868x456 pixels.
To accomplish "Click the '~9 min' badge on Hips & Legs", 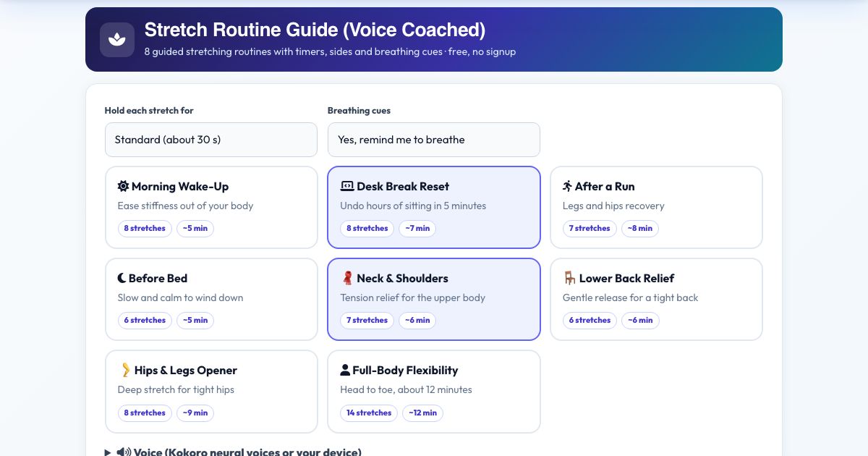I will tap(195, 413).
